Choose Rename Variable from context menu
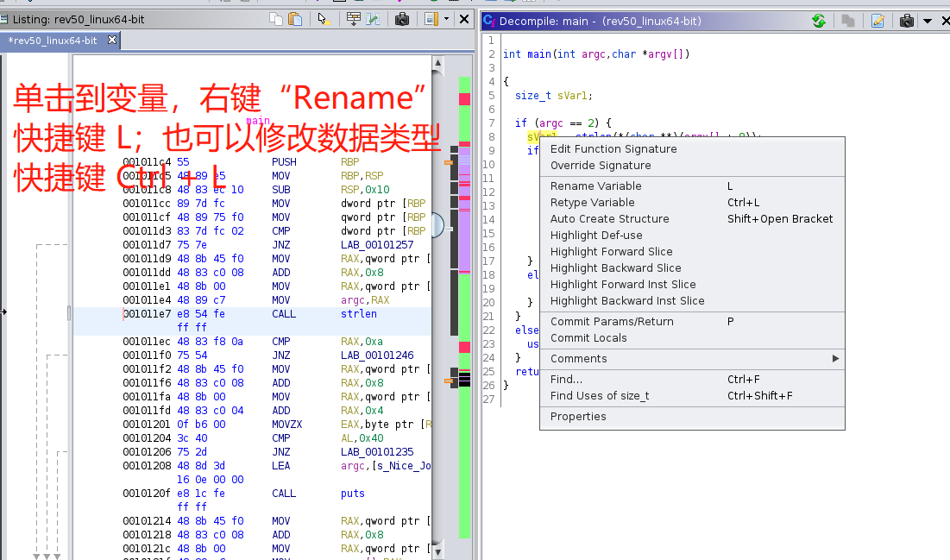 tap(596, 186)
